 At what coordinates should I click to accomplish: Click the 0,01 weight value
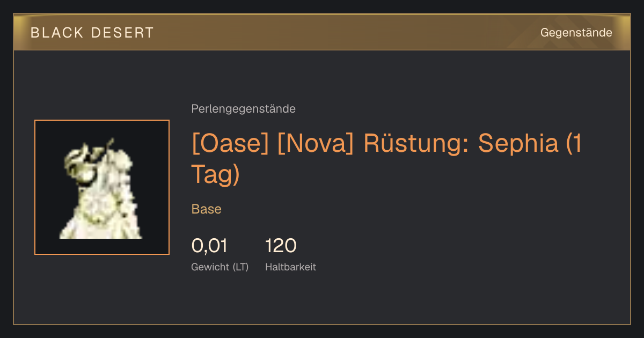click(x=209, y=246)
